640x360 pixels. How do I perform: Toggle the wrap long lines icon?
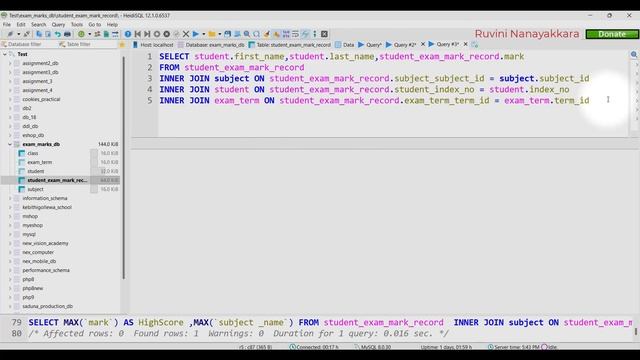pyautogui.click(x=296, y=34)
